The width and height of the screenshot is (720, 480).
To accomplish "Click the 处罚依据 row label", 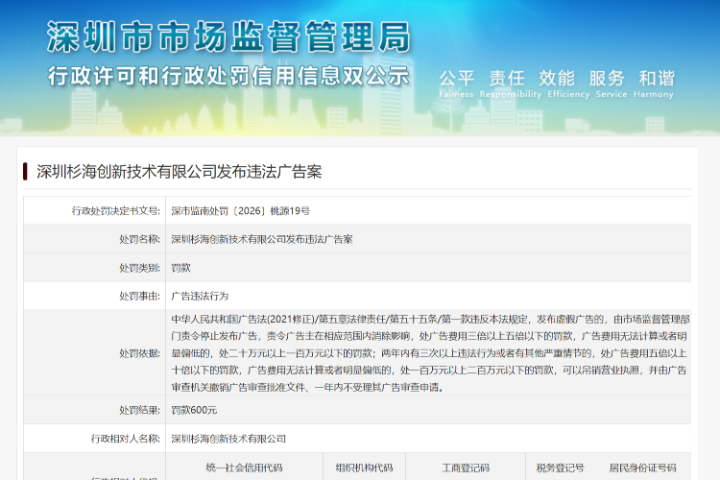I will click(x=139, y=353).
